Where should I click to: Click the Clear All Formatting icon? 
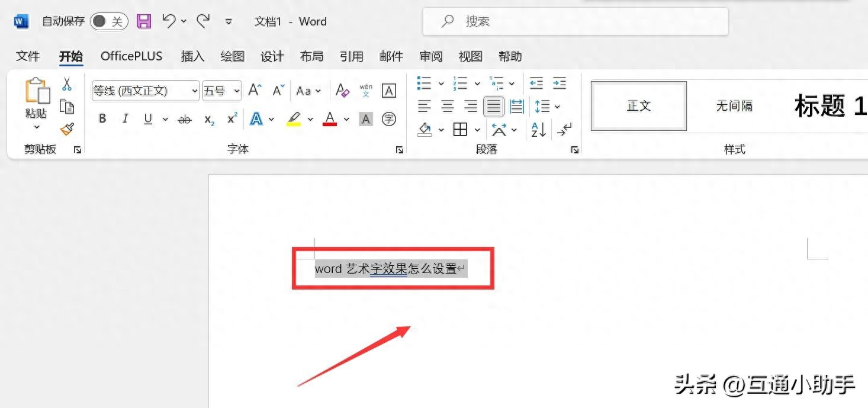342,91
